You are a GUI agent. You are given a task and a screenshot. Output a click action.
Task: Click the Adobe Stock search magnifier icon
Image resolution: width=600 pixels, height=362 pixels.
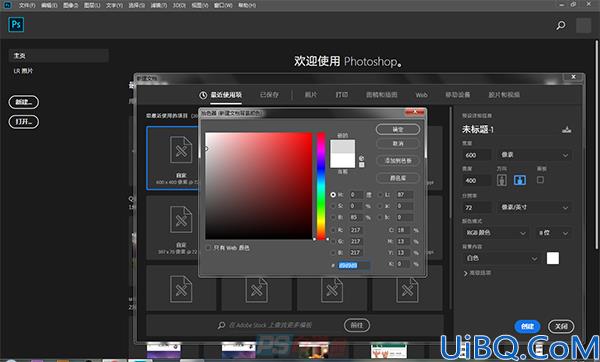tap(221, 325)
